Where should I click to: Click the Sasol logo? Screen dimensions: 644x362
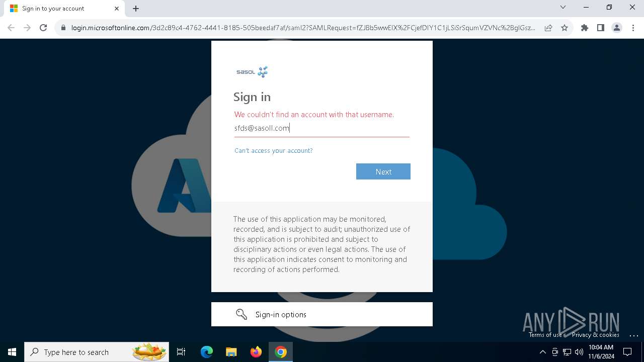point(252,72)
